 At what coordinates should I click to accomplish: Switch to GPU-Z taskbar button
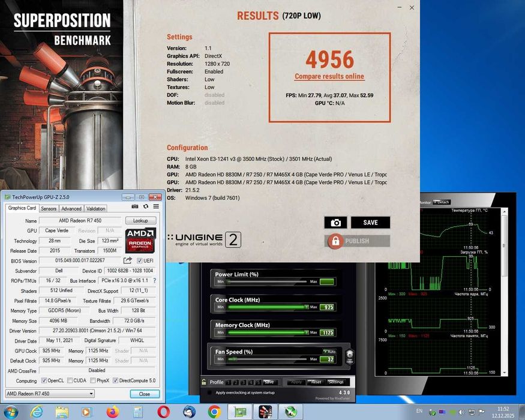(240, 412)
